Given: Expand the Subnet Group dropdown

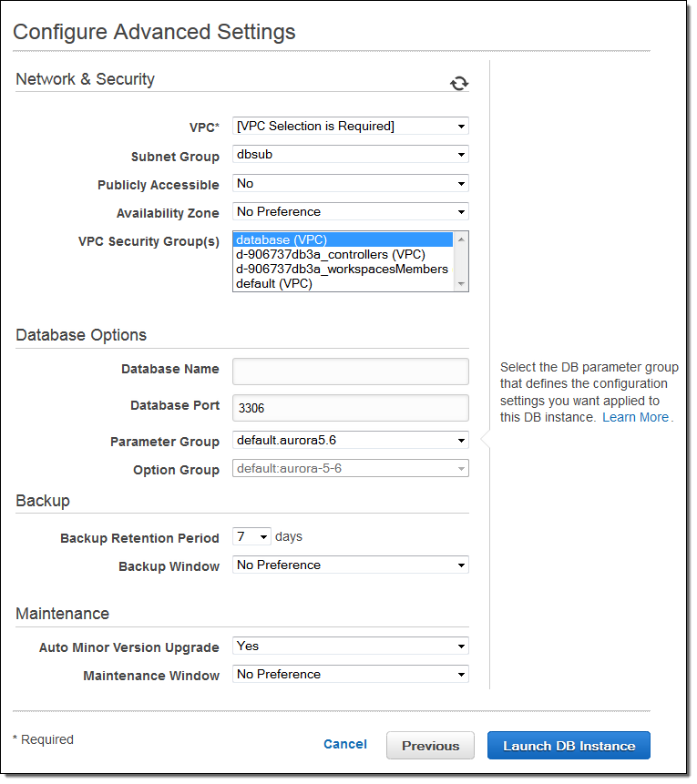Looking at the screenshot, I should [351, 155].
